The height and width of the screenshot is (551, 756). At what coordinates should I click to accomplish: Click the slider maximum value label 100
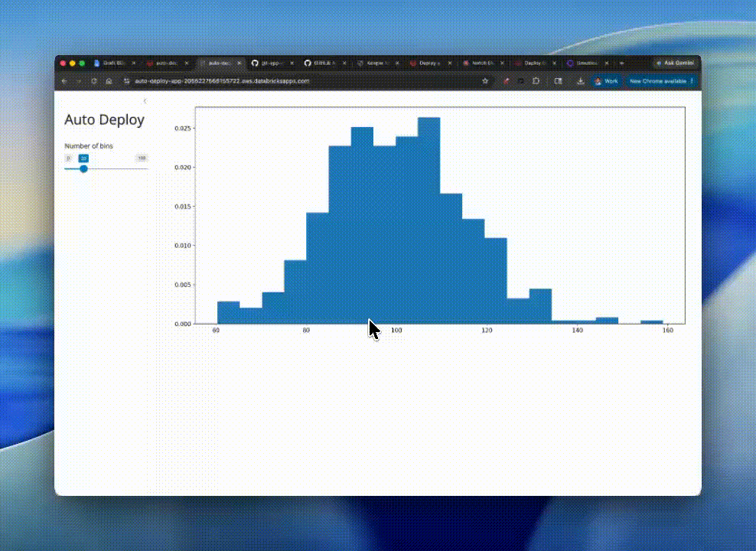(142, 158)
